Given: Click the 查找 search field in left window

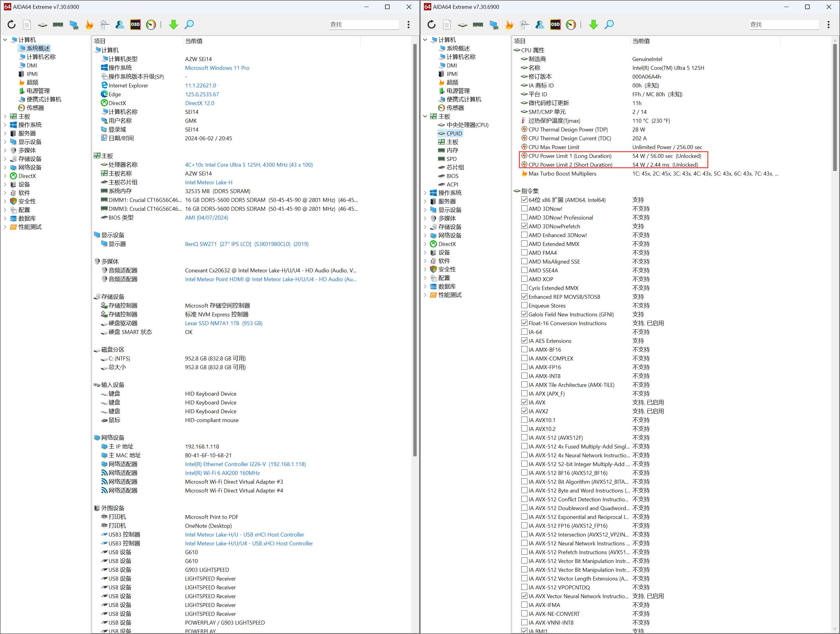Looking at the screenshot, I should [364, 25].
